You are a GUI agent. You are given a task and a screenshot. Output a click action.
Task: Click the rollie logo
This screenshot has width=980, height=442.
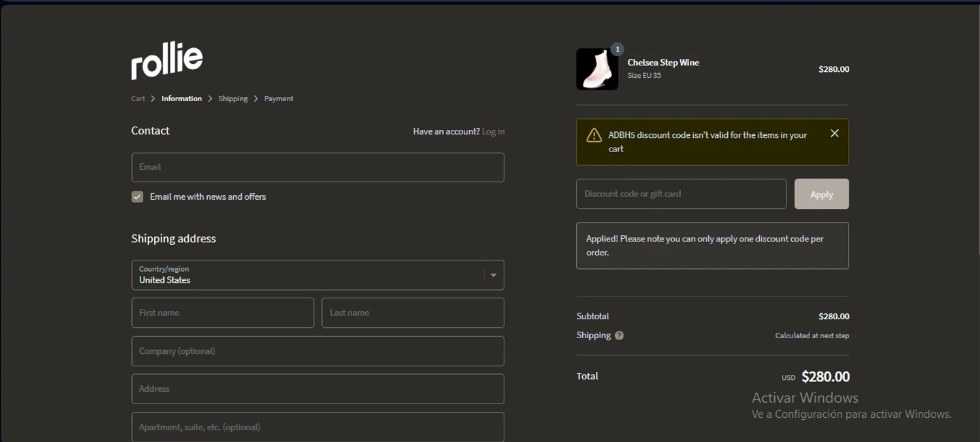coord(167,61)
